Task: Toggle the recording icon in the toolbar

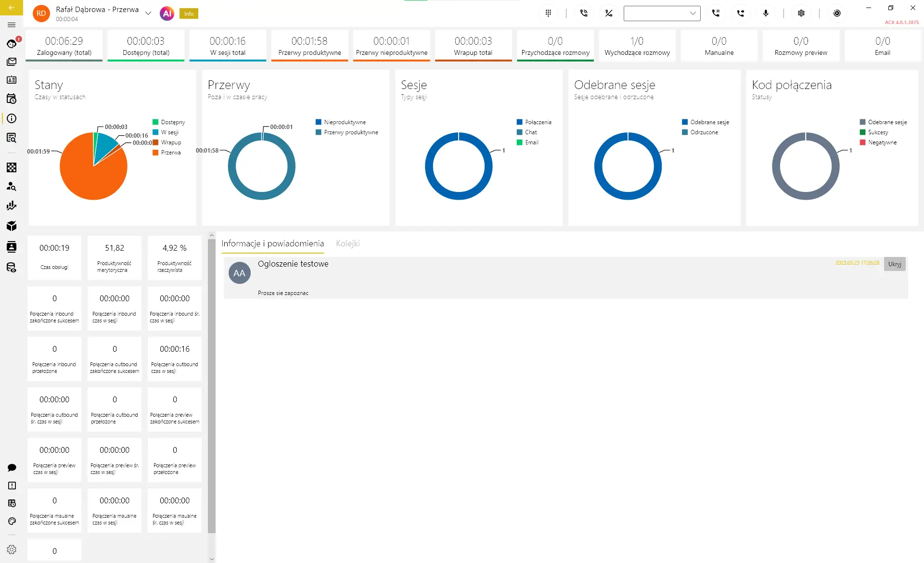Action: pyautogui.click(x=837, y=13)
